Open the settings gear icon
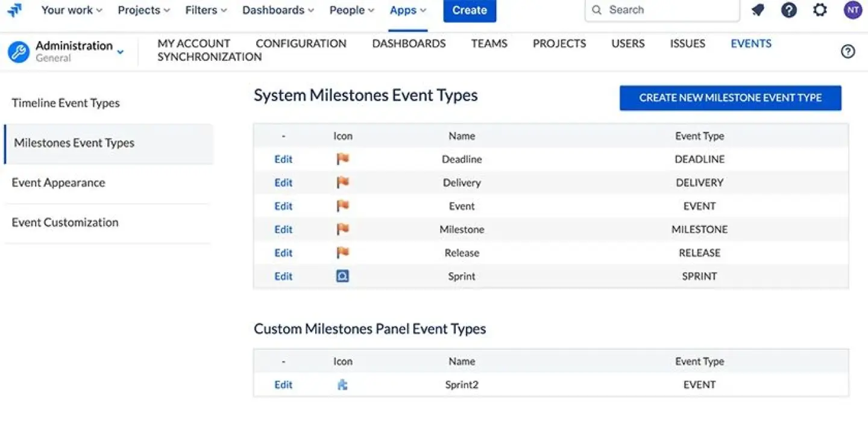868x424 pixels. [820, 10]
